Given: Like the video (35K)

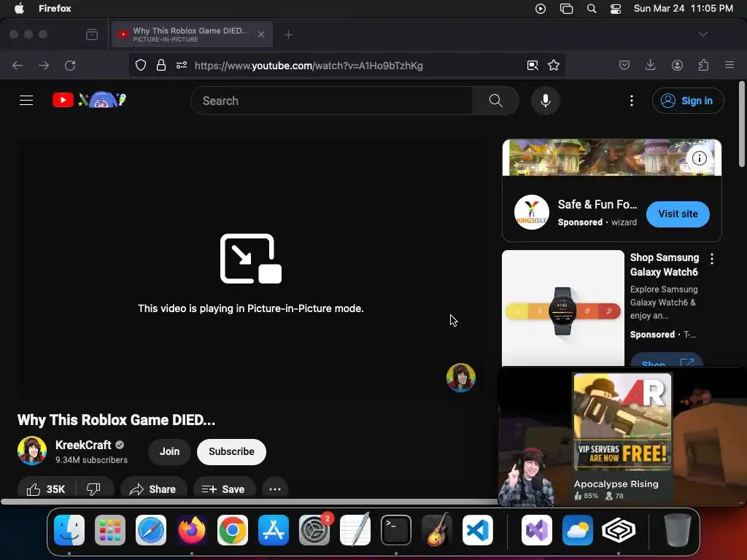Looking at the screenshot, I should click(x=46, y=489).
